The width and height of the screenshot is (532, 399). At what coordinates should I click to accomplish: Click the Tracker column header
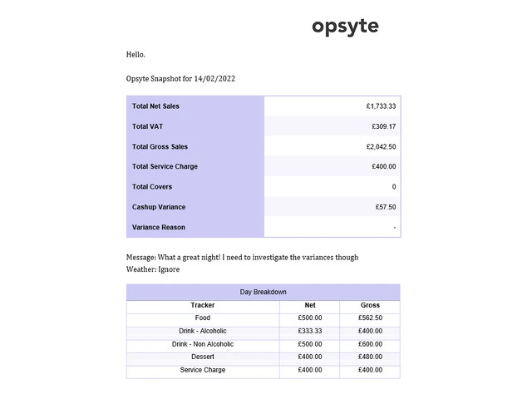click(203, 305)
